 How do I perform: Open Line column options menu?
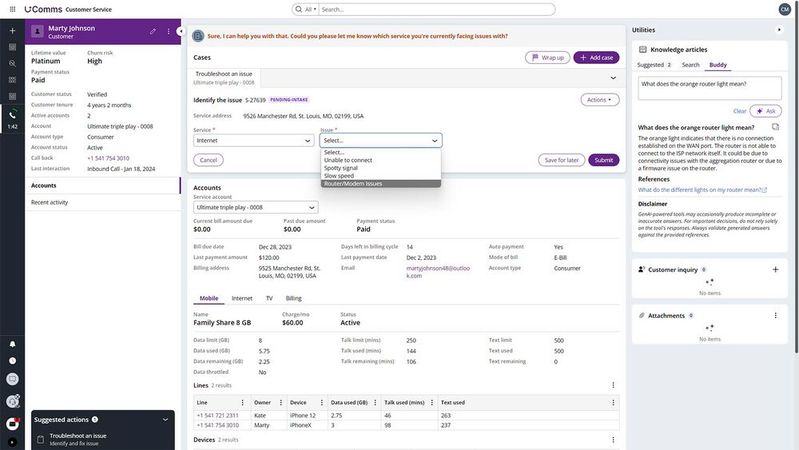pyautogui.click(x=243, y=403)
